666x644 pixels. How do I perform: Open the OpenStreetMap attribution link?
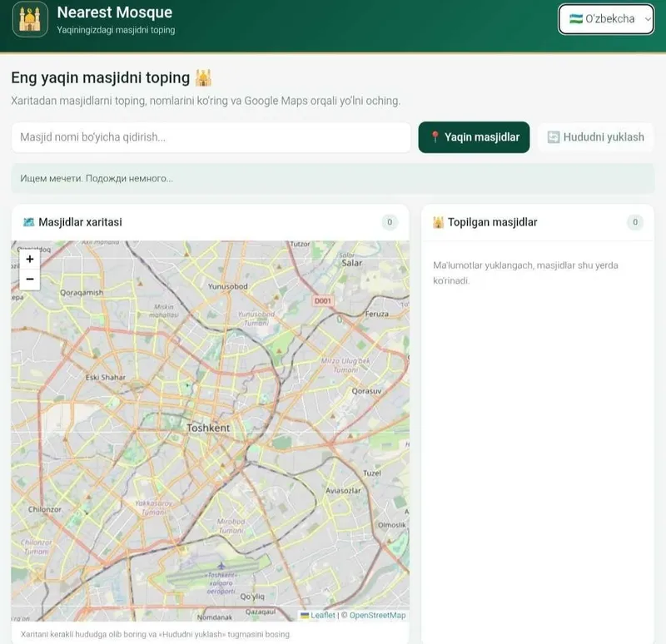pyautogui.click(x=377, y=615)
